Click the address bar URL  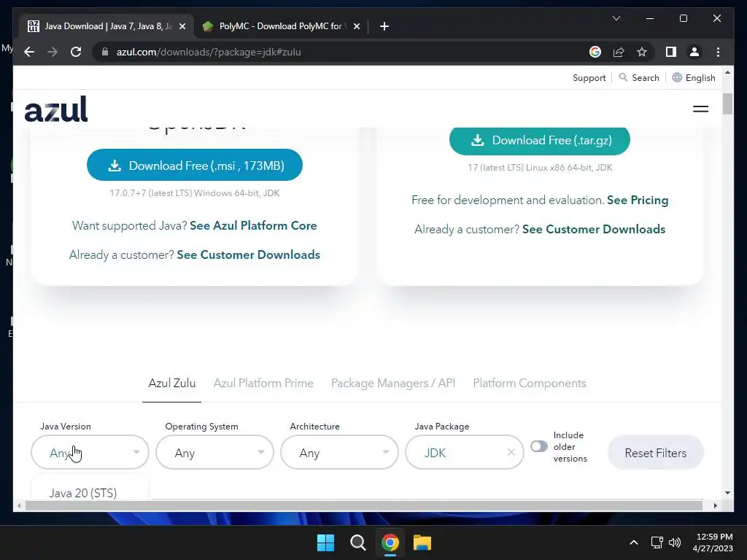(209, 52)
